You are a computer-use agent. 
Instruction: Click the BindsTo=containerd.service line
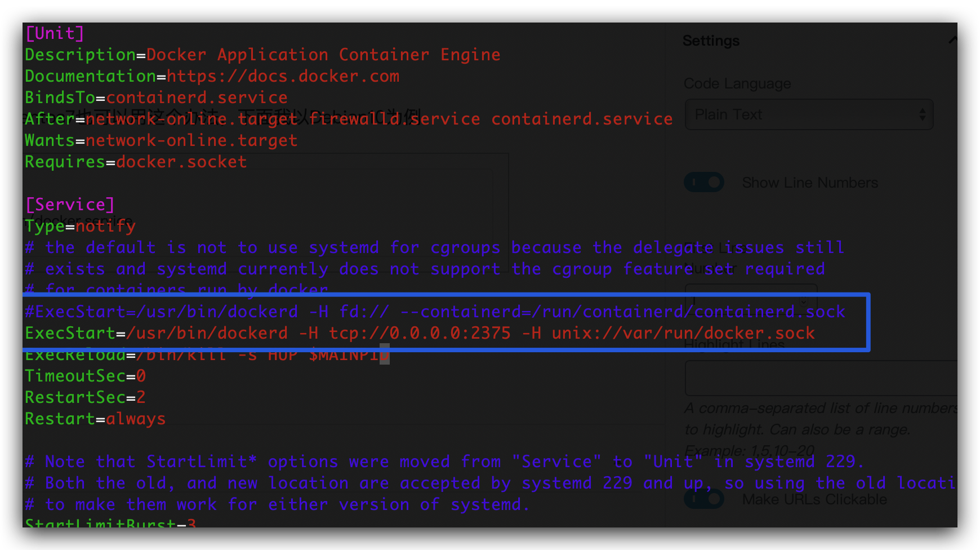156,97
